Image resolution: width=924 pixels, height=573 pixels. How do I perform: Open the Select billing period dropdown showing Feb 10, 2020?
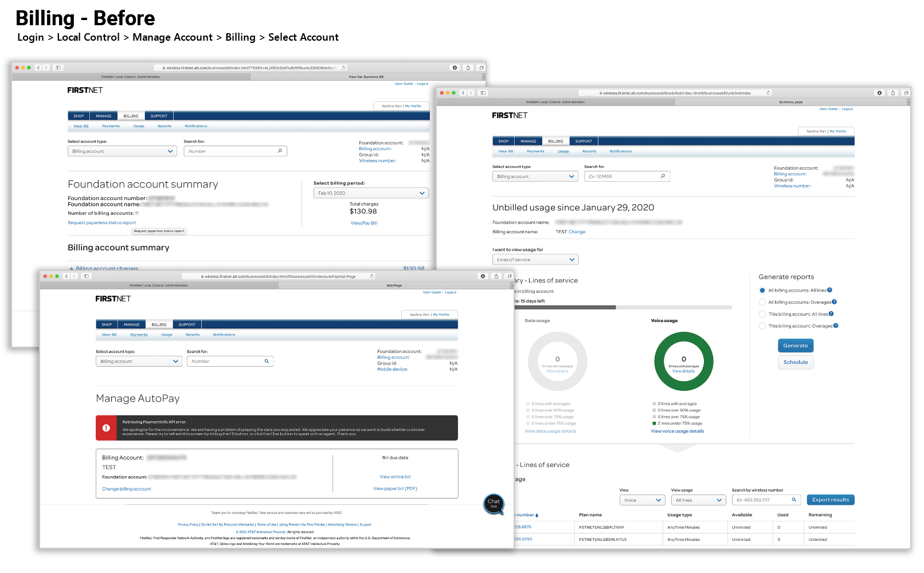(371, 193)
